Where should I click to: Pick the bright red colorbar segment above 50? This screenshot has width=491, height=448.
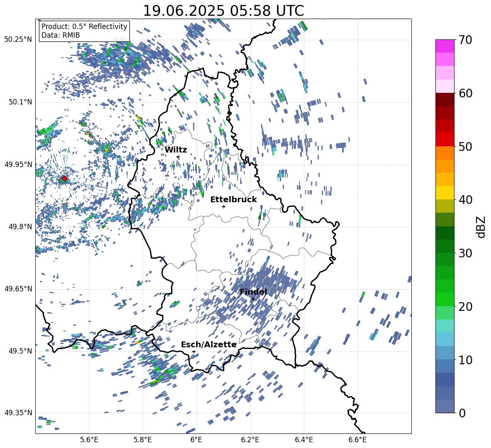click(x=445, y=140)
